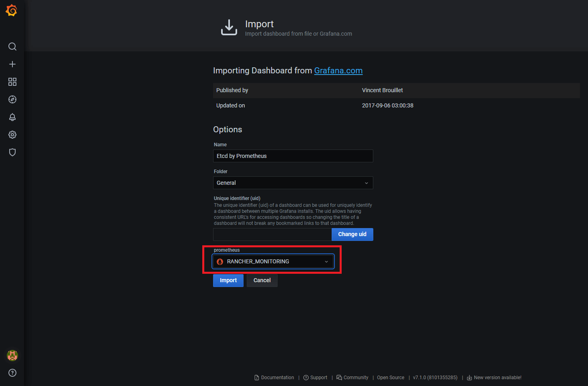Click the unique identifier uid field

(x=272, y=234)
